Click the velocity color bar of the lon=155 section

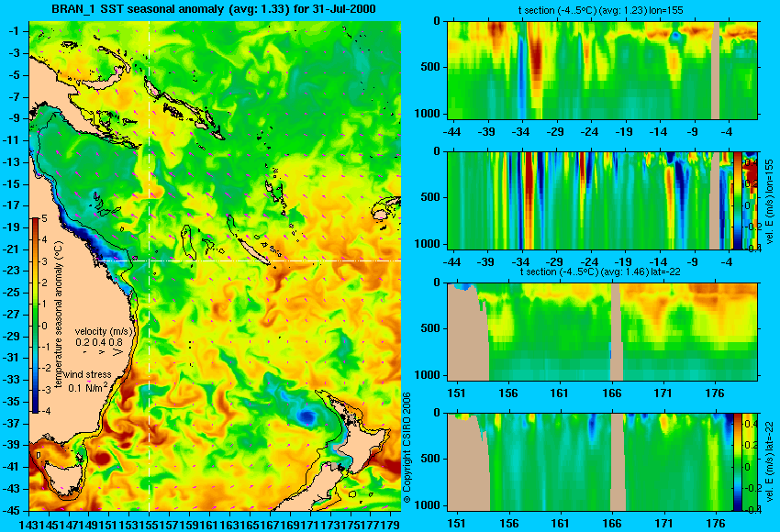(x=738, y=201)
